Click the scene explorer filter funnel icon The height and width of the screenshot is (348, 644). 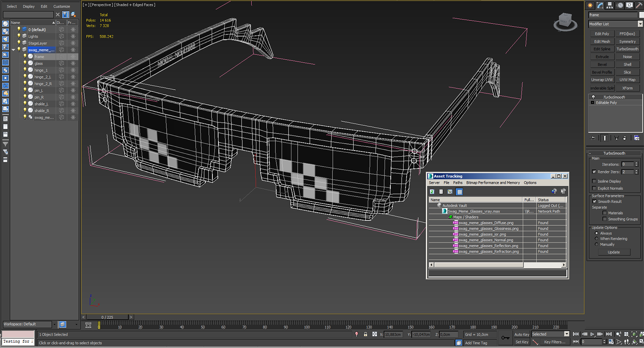[65, 14]
